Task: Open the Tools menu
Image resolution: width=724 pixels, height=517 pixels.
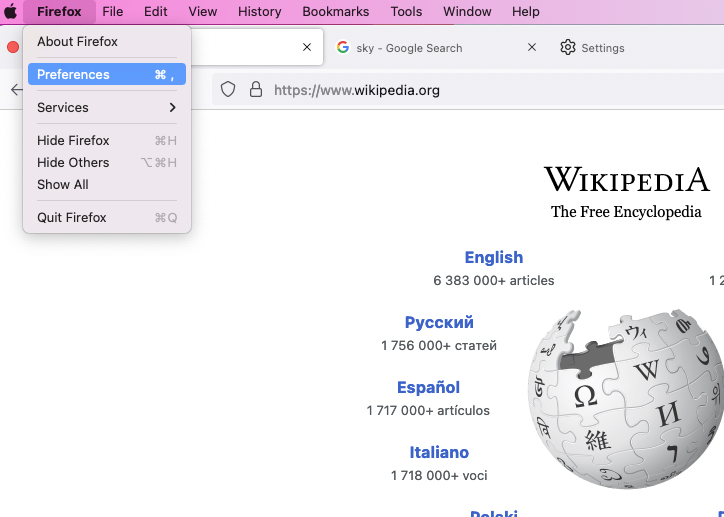Action: coord(406,12)
